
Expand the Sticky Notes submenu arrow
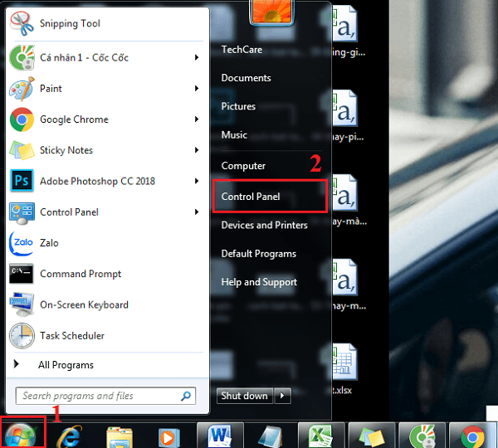197,150
